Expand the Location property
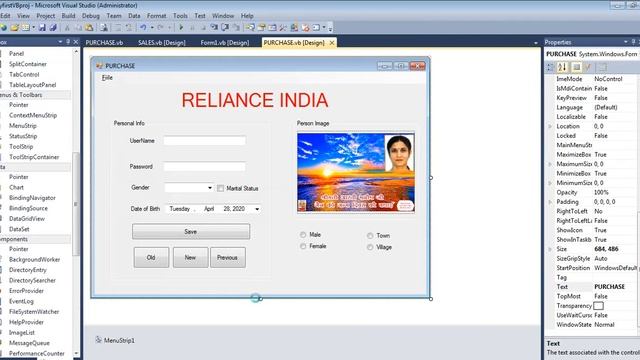 550,127
